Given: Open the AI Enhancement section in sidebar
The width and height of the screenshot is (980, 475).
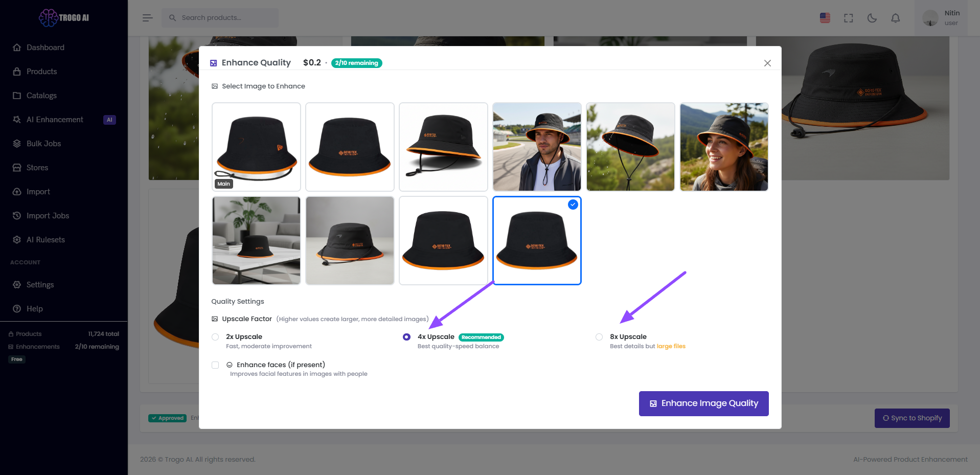Looking at the screenshot, I should point(55,119).
